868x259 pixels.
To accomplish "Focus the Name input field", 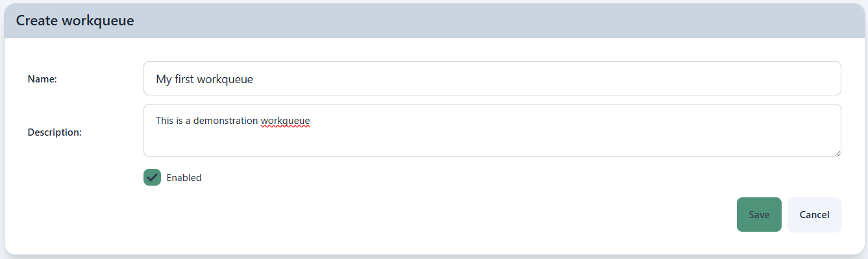I will [492, 79].
